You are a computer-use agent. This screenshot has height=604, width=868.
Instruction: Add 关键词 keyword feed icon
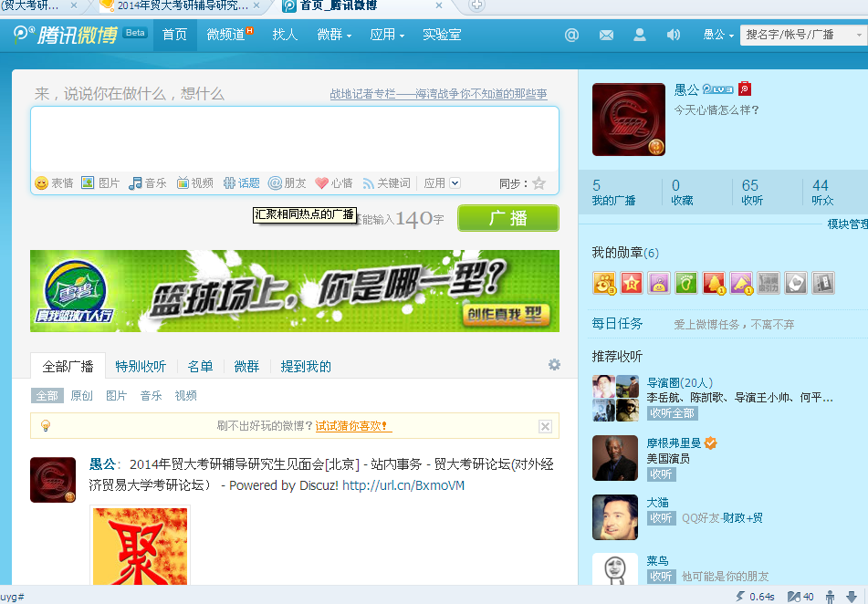click(386, 183)
